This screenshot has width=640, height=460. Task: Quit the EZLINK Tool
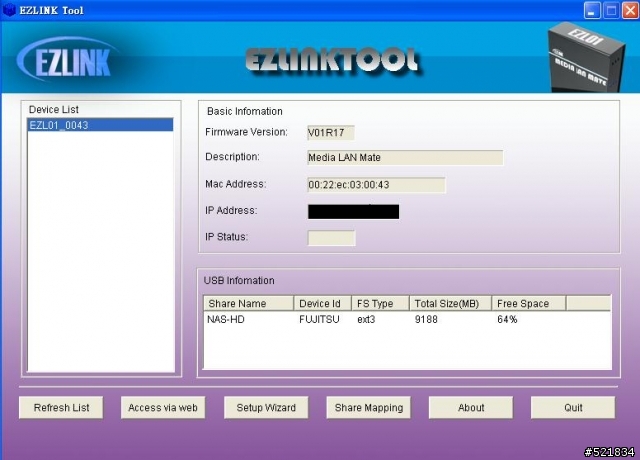(x=573, y=407)
